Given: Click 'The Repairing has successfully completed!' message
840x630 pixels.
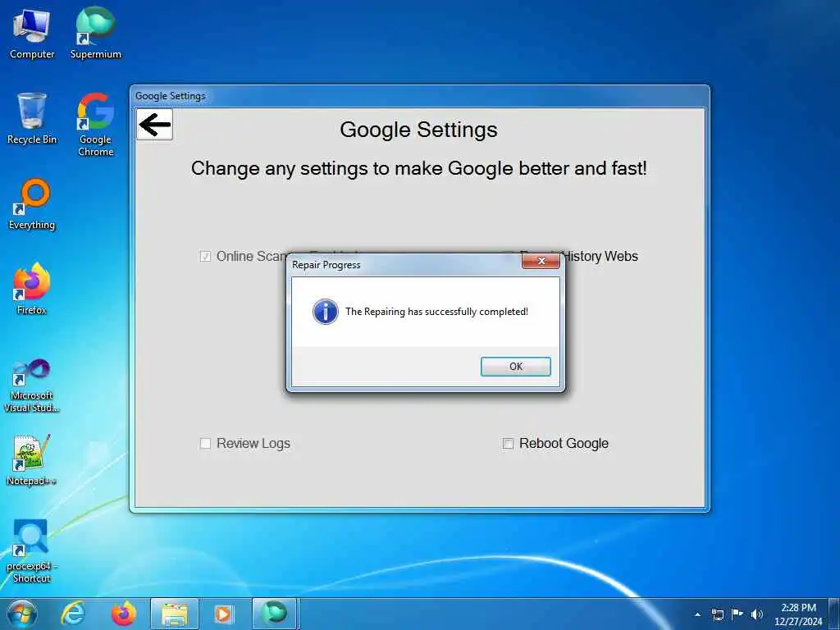Looking at the screenshot, I should pos(436,311).
